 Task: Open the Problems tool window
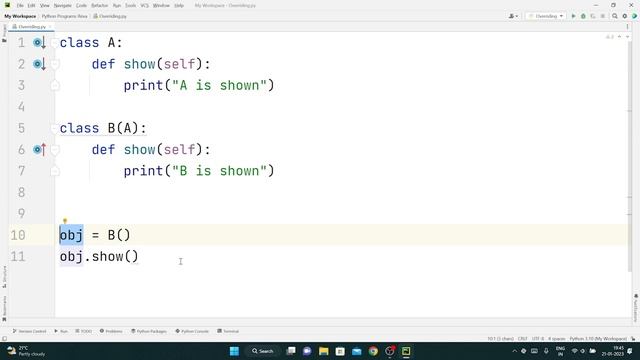tap(111, 331)
